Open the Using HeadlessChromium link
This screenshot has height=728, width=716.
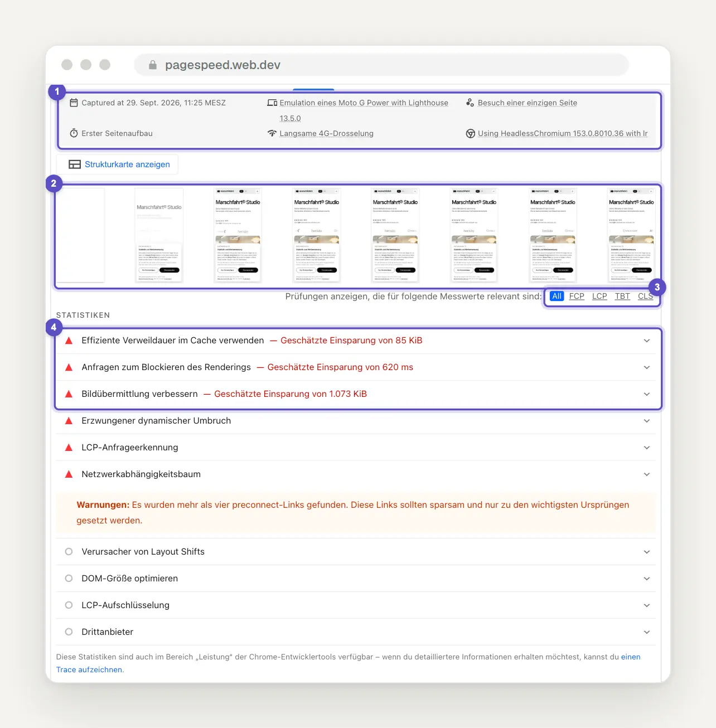click(x=563, y=133)
